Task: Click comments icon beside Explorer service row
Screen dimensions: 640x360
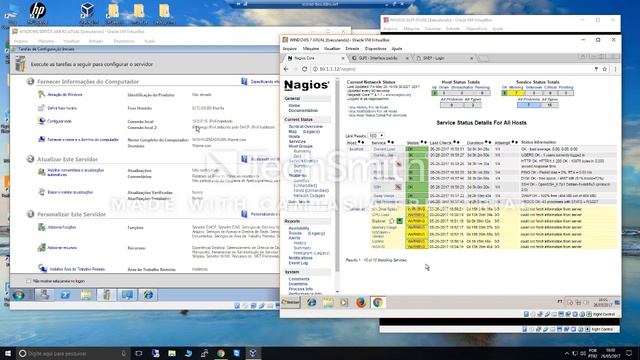Action: point(391,221)
